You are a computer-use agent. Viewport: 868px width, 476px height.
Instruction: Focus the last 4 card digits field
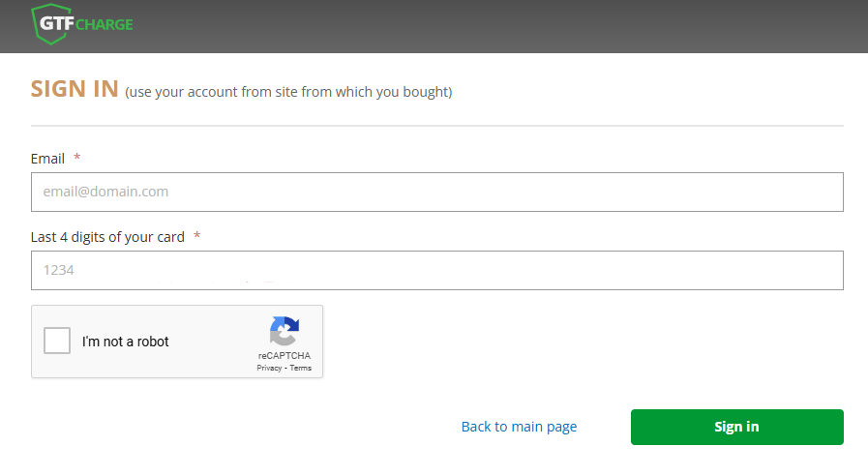coord(436,271)
